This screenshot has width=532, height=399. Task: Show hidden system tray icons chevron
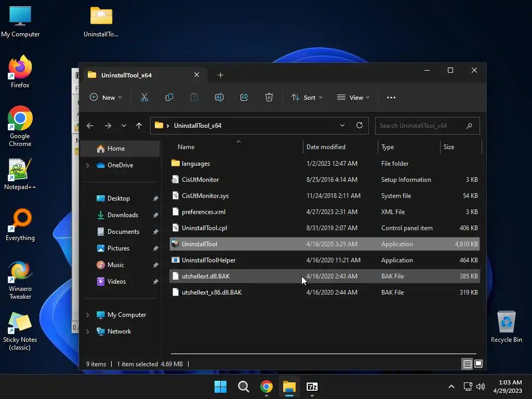(451, 387)
